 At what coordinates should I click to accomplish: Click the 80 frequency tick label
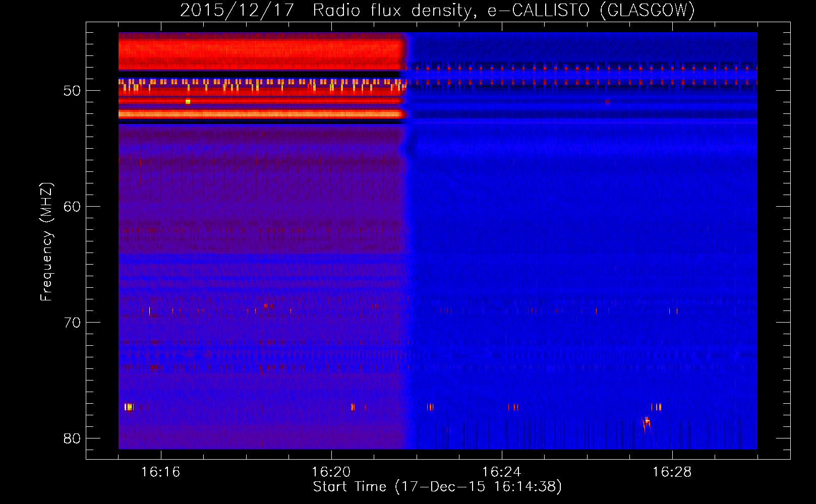(72, 438)
